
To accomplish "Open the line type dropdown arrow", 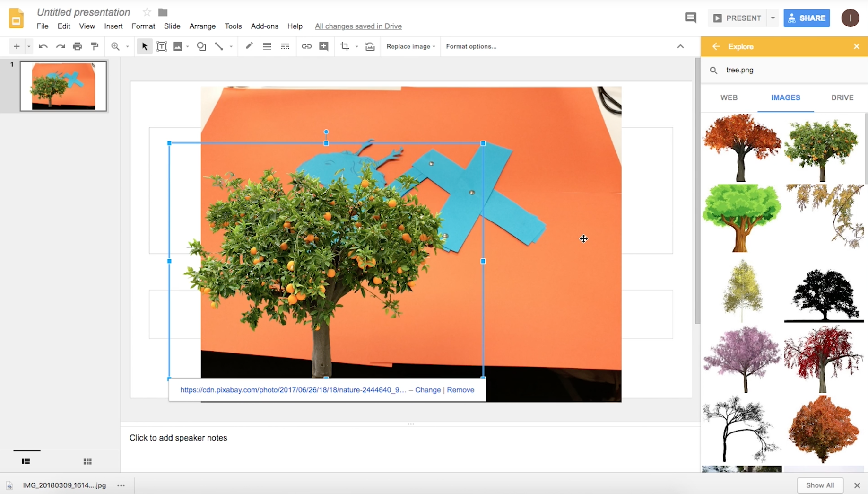I will [231, 46].
